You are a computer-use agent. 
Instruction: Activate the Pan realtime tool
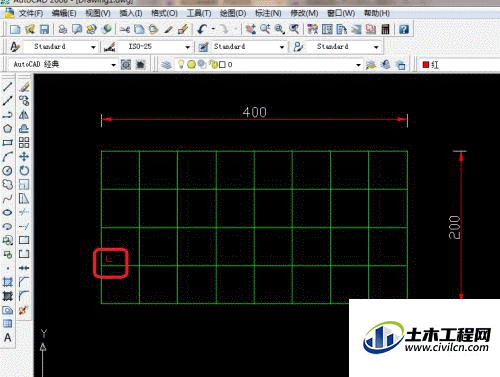point(251,29)
